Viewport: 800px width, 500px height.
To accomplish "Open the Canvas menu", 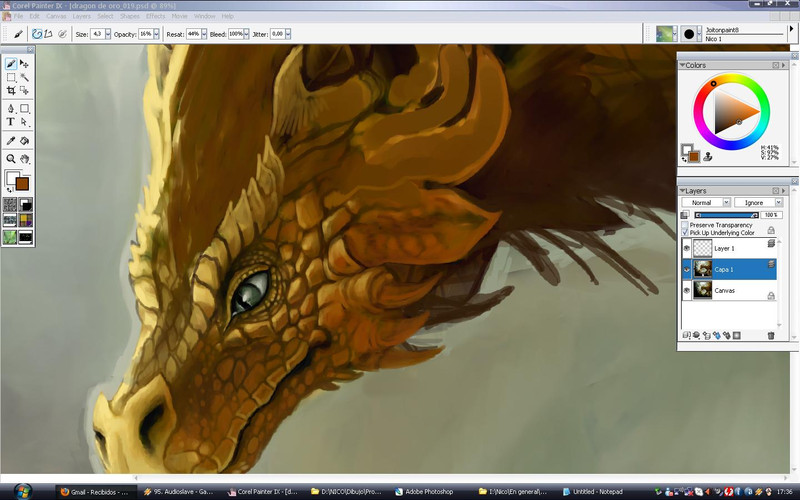I will click(x=56, y=16).
